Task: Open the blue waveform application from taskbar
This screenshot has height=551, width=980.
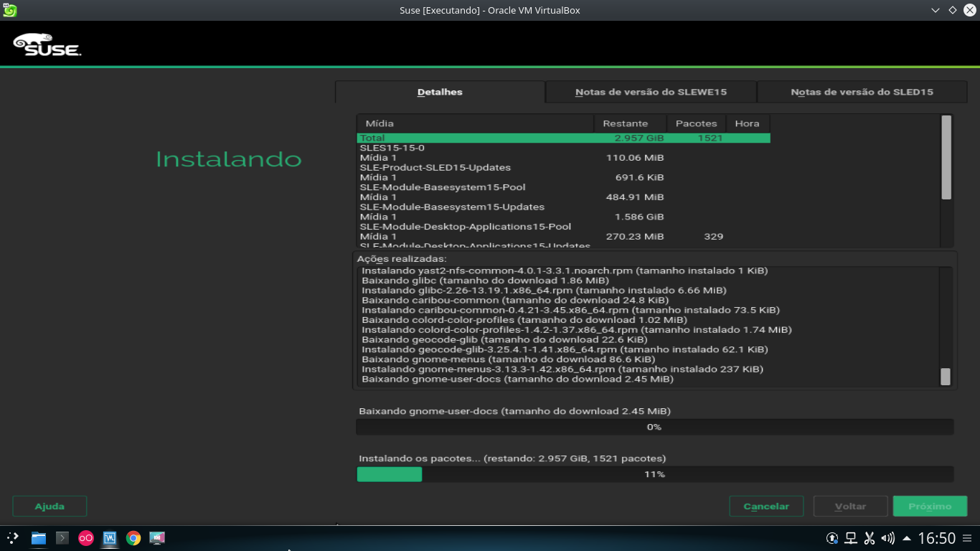Action: [x=109, y=538]
